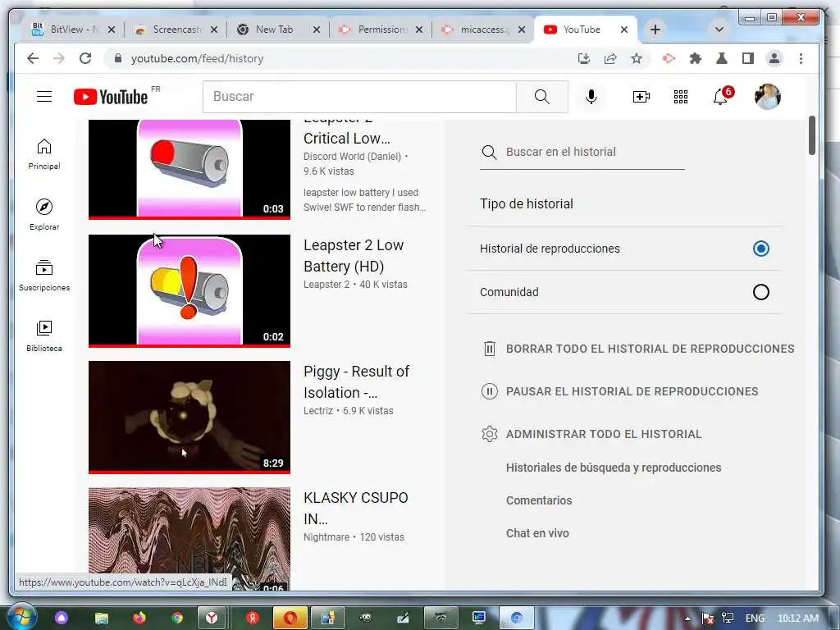Show hidden system tray icons
This screenshot has width=840, height=630.
[687, 619]
